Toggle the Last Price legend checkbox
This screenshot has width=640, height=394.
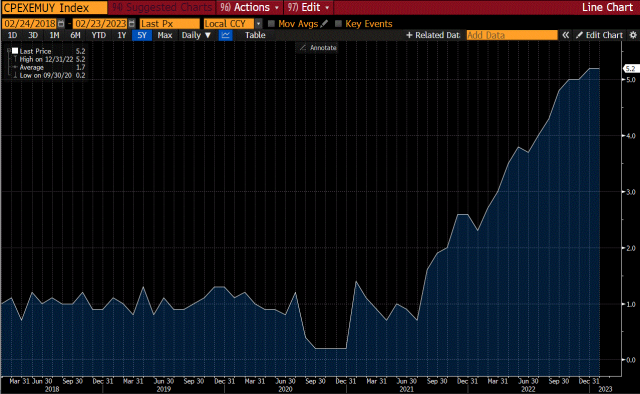15,51
